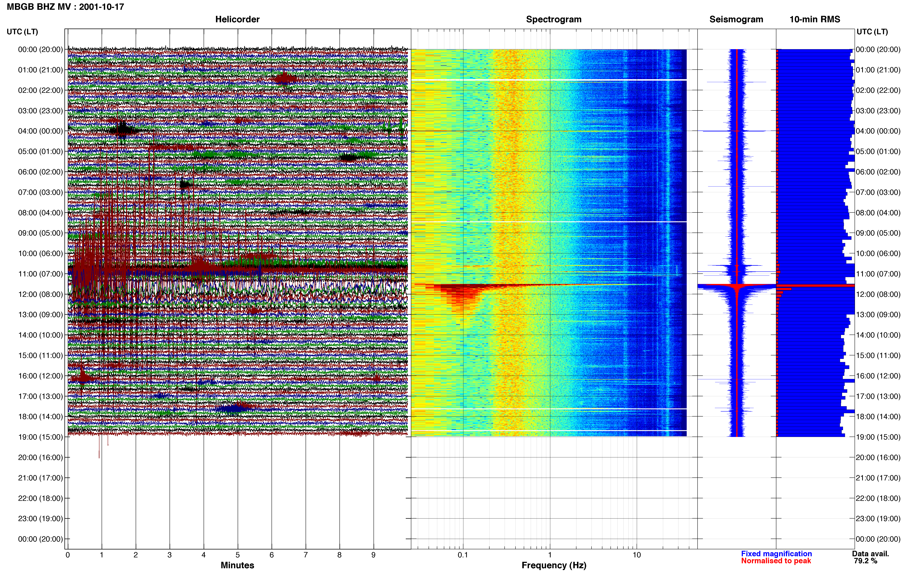This screenshot has height=578, width=924.
Task: Click the 'UTC (LT)' label above left time axis
Action: [22, 32]
